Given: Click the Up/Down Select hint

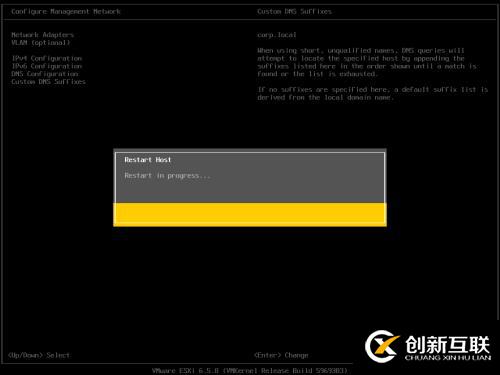Looking at the screenshot, I should pyautogui.click(x=39, y=355).
